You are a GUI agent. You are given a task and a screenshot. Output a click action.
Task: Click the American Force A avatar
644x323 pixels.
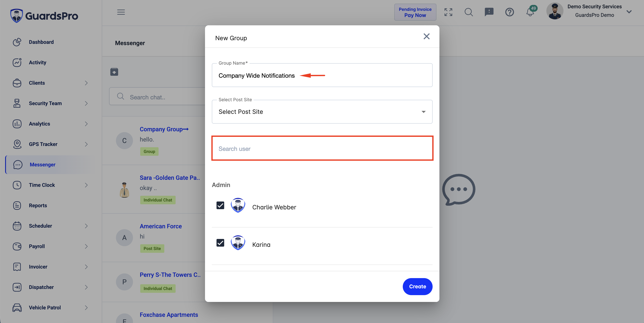pos(124,238)
